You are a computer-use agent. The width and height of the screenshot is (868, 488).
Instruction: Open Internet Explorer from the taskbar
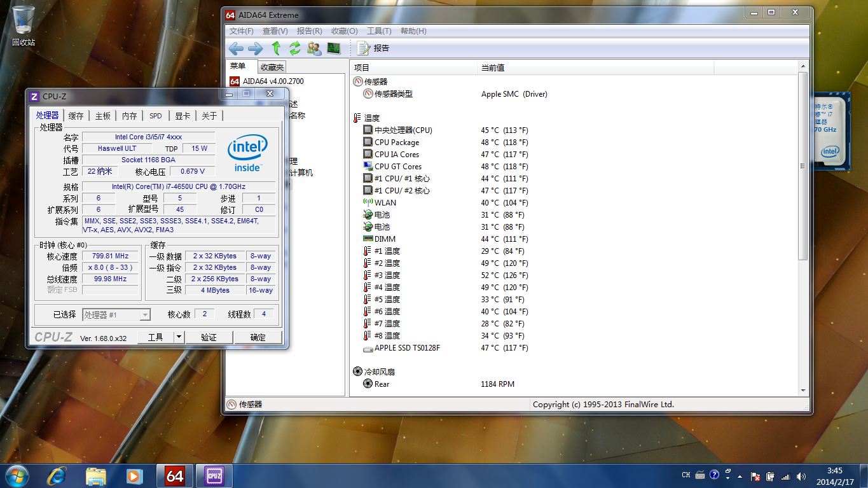click(x=57, y=476)
